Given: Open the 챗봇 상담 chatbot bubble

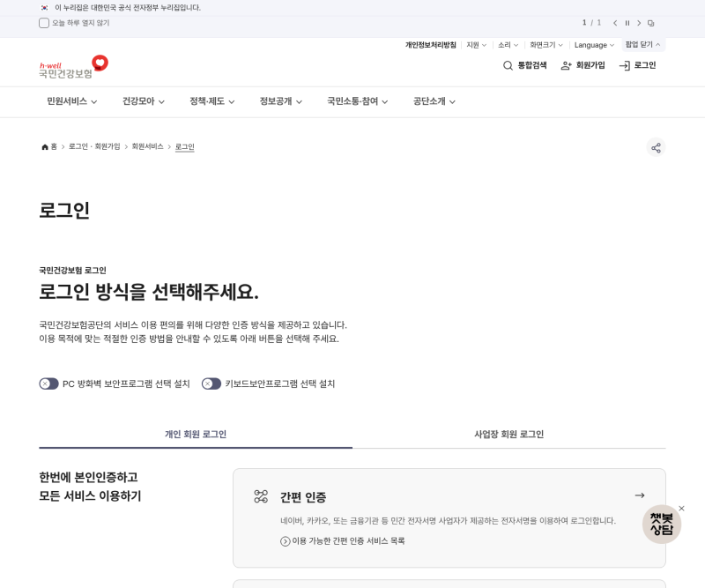Looking at the screenshot, I should (x=662, y=525).
